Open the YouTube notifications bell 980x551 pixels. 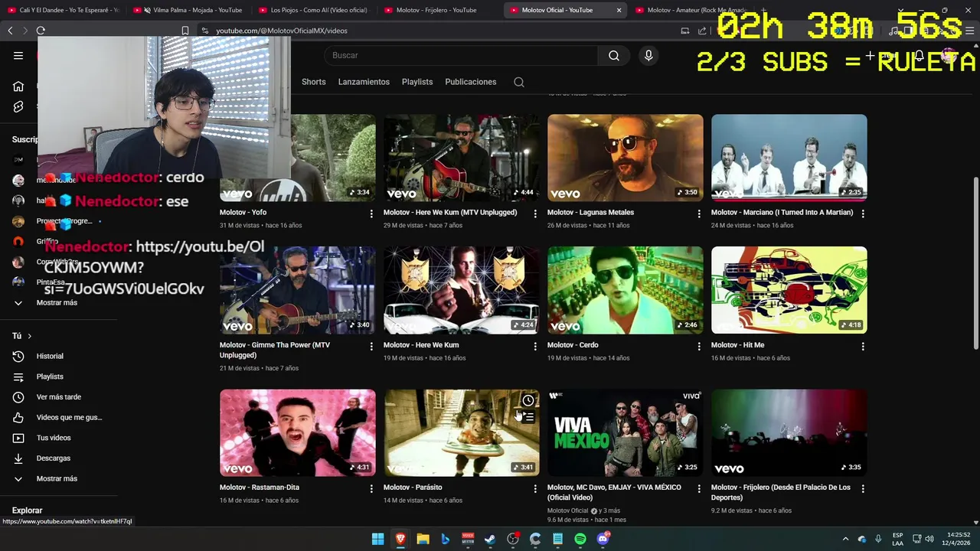click(919, 56)
